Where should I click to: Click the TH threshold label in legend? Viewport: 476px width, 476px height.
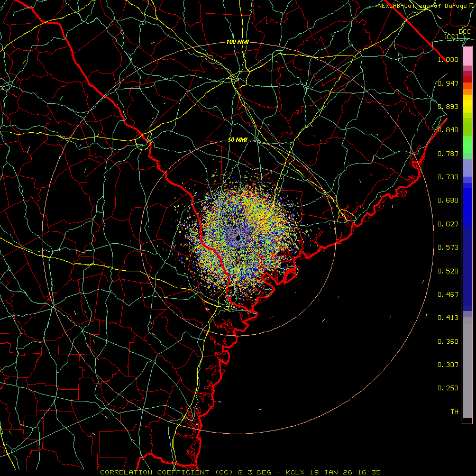pos(454,412)
